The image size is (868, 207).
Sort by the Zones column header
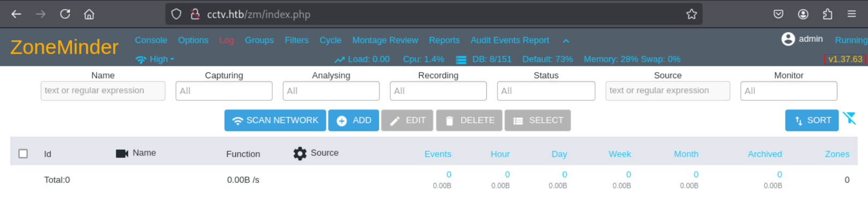[837, 154]
